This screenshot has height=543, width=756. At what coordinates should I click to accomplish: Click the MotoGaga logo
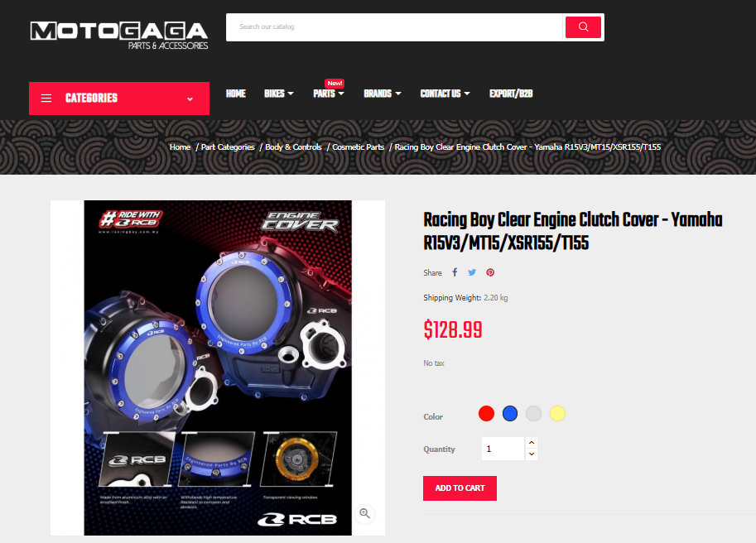click(x=119, y=35)
